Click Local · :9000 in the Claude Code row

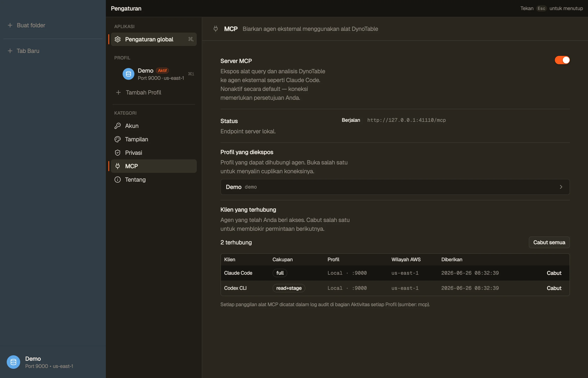point(347,273)
